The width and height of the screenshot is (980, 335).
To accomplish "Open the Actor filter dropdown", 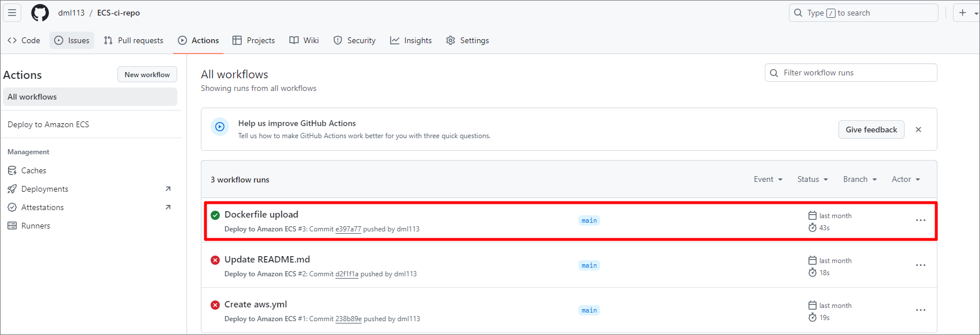I will [906, 180].
